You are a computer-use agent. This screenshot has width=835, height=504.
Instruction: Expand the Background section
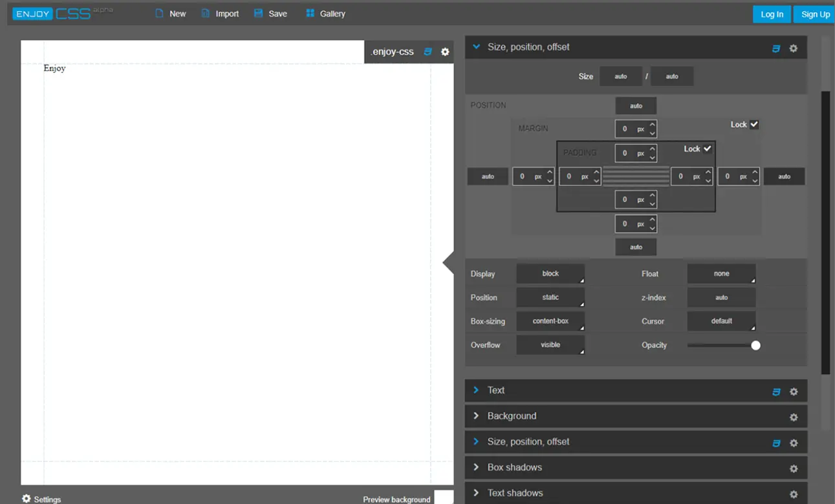476,415
